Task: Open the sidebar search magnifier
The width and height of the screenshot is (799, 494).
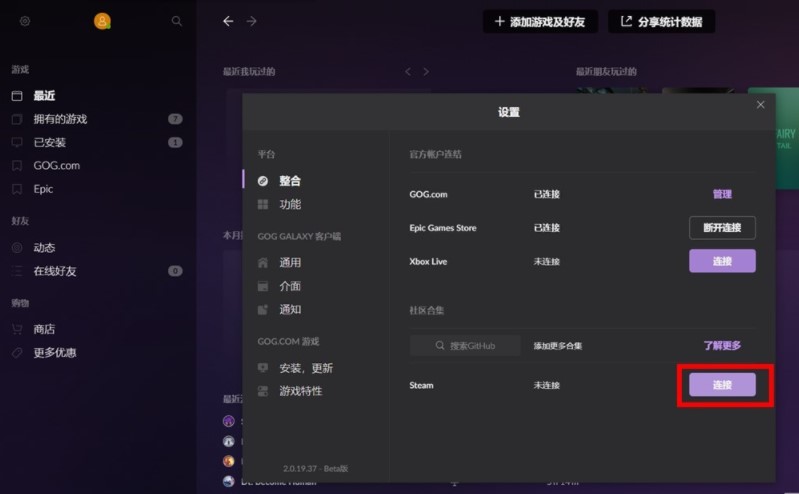Action: coord(176,21)
